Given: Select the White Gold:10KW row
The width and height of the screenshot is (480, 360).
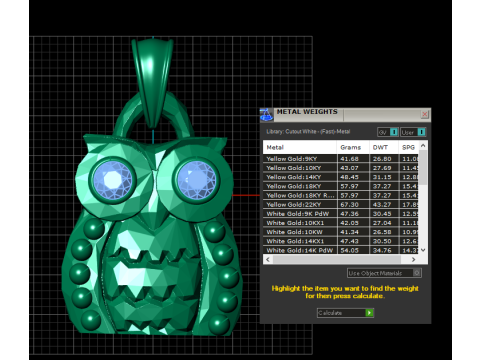Looking at the screenshot, I should point(341,232).
